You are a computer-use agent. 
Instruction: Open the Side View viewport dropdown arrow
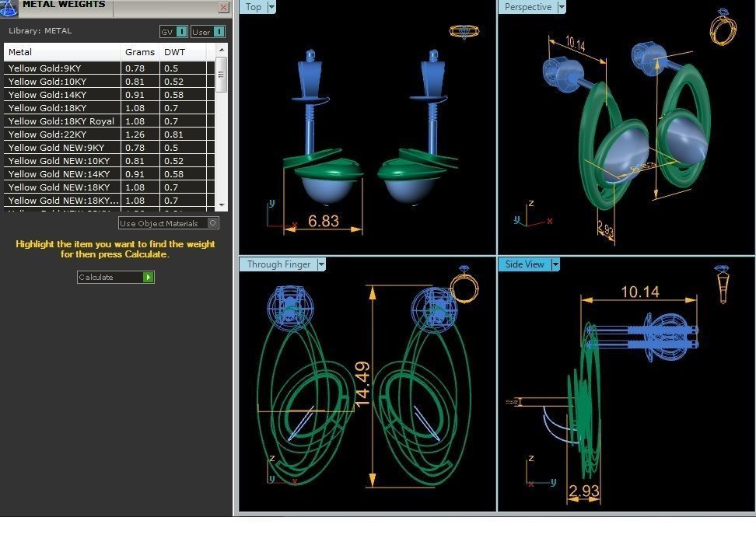(x=555, y=264)
